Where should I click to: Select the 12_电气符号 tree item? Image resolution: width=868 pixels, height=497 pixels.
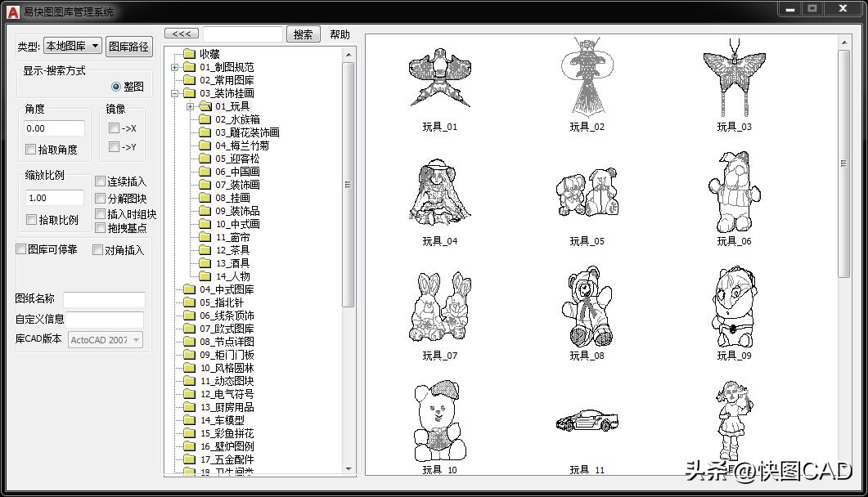tap(227, 394)
